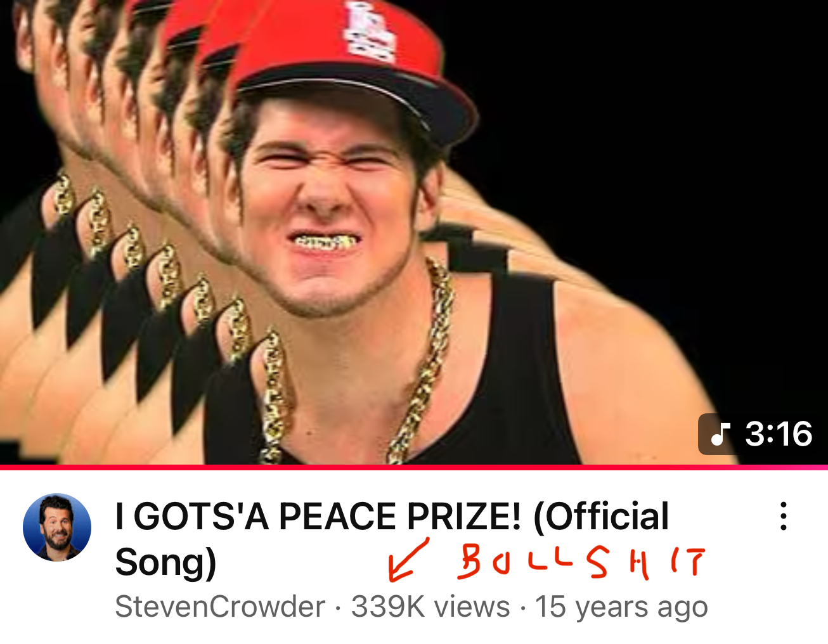
Task: Open video titled I GOTS'A PEACE PRIZE!
Action: point(392,539)
